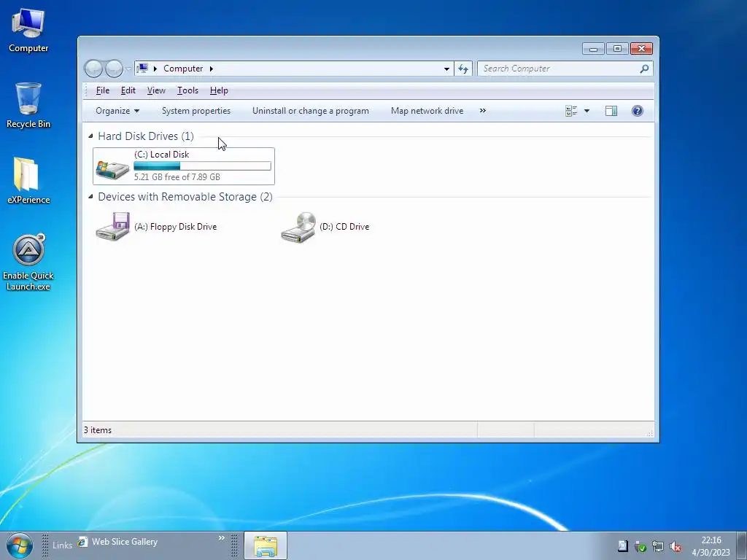
Task: Open the view options dropdown arrow
Action: tap(587, 111)
